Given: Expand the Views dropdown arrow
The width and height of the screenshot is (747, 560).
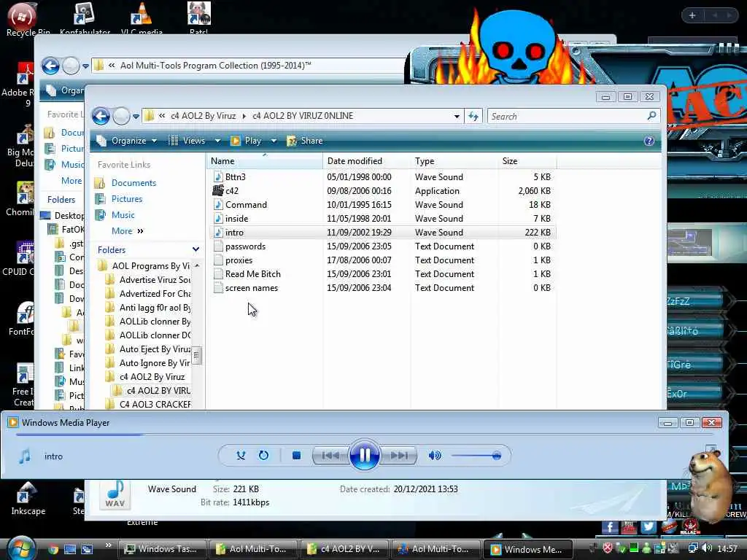Looking at the screenshot, I should (217, 141).
